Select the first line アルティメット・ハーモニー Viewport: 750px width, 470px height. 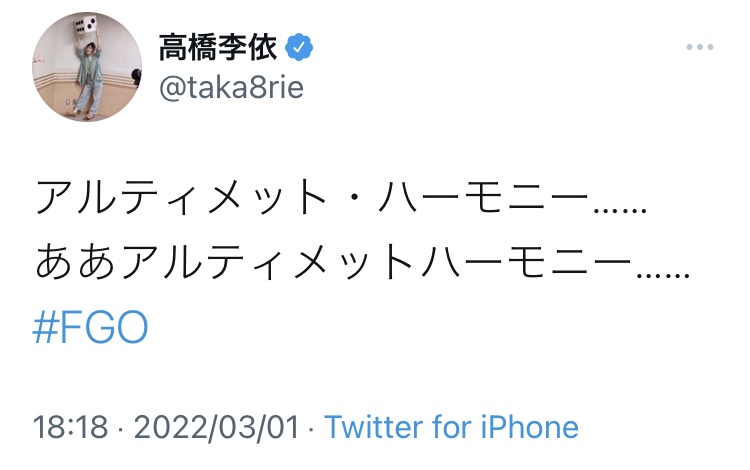tap(340, 197)
